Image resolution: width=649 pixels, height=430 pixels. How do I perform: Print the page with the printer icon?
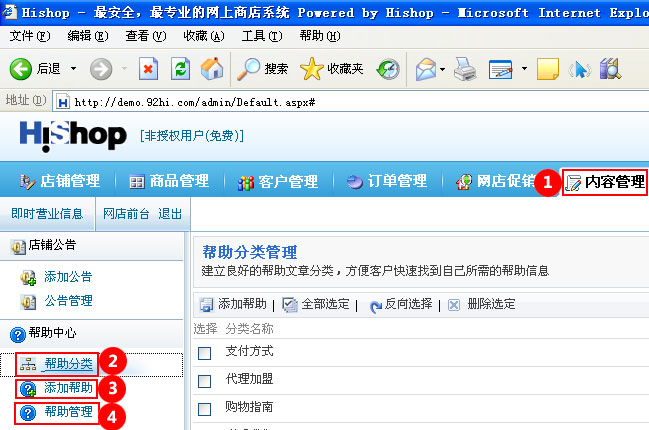click(x=465, y=69)
